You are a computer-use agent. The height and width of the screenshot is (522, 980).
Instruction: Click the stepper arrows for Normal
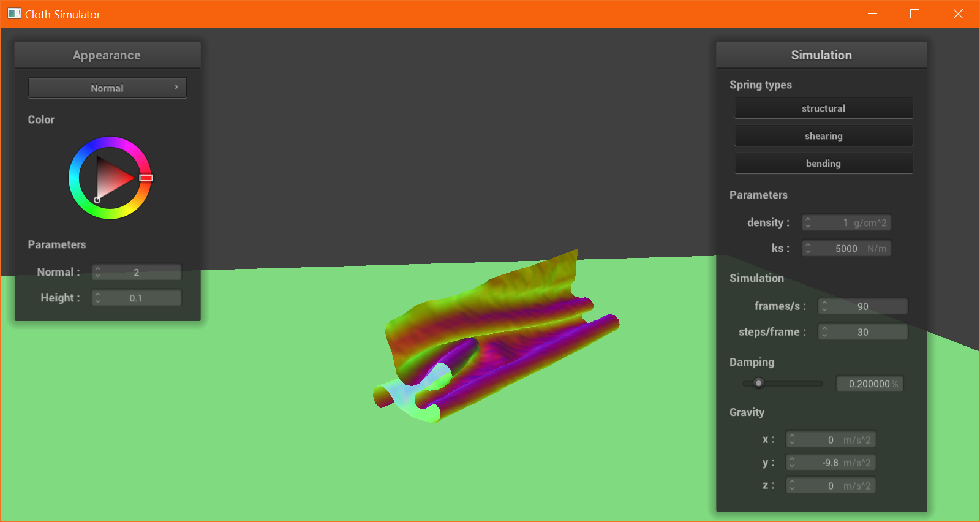(97, 272)
